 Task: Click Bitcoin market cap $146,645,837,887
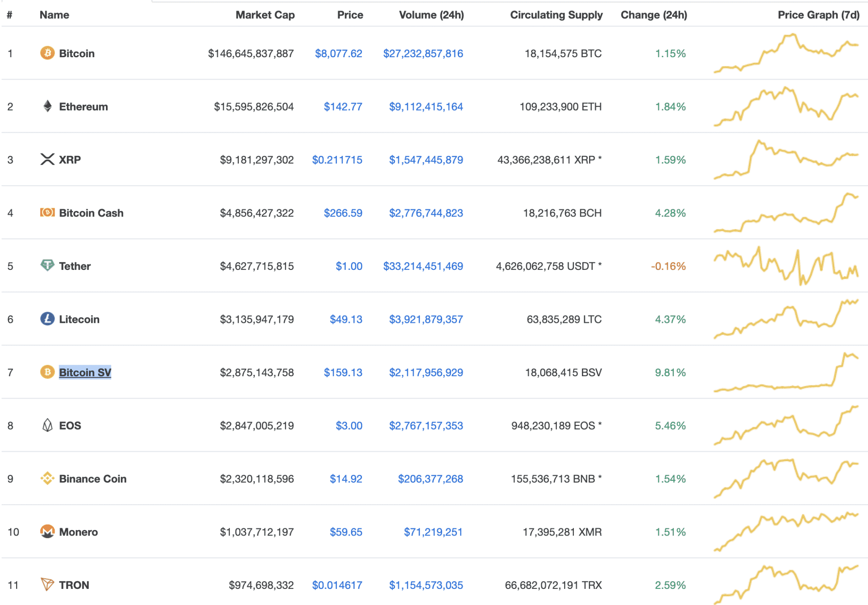[x=251, y=53]
